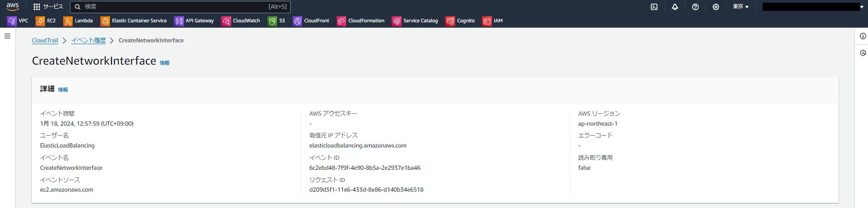Open Elastic Container Service shortcut icon
Screen dimensions: 868x208
(x=105, y=21)
